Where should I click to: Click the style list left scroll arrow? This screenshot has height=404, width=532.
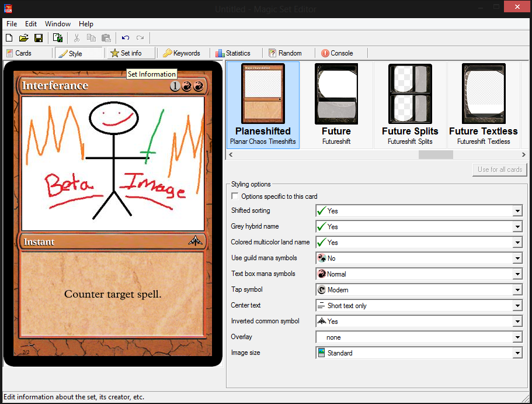tap(231, 154)
